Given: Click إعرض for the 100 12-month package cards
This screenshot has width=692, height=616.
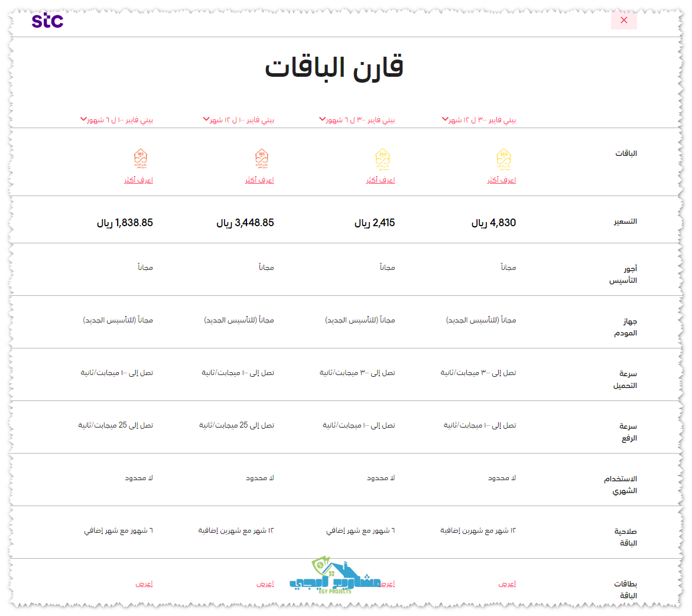Looking at the screenshot, I should pos(265,584).
